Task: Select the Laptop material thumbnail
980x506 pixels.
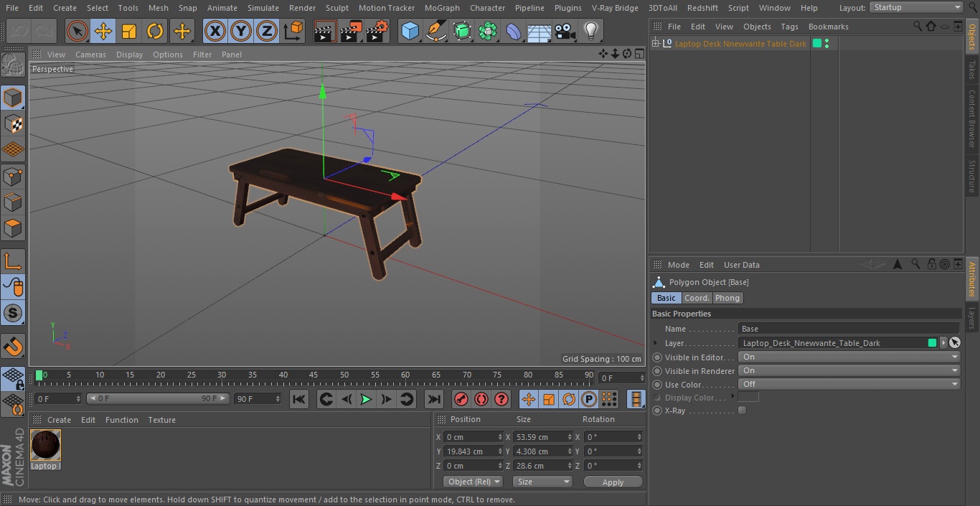Action: tap(45, 446)
